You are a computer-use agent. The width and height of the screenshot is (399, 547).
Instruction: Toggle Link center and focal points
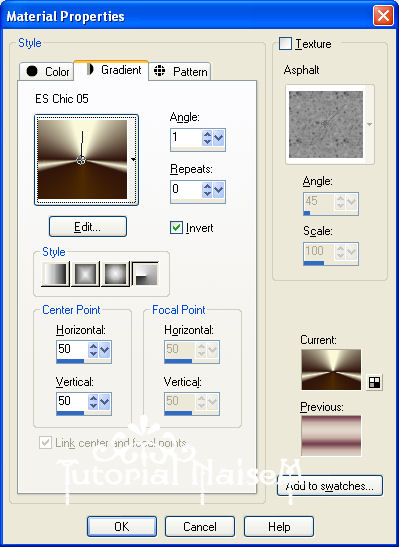pos(45,442)
